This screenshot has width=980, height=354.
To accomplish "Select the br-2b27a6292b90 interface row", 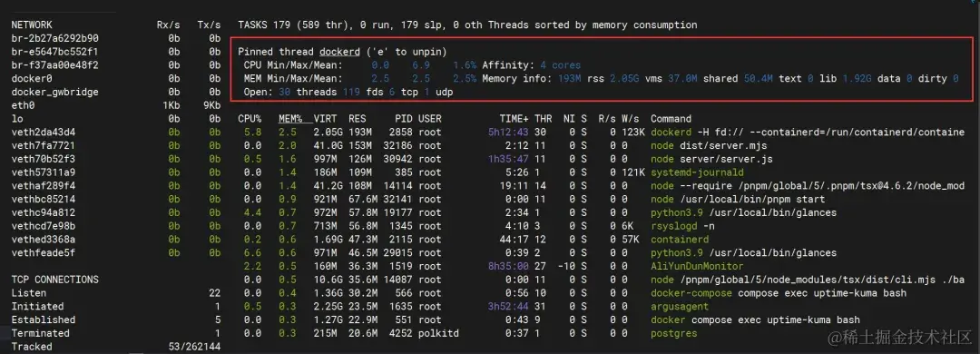I will point(115,39).
